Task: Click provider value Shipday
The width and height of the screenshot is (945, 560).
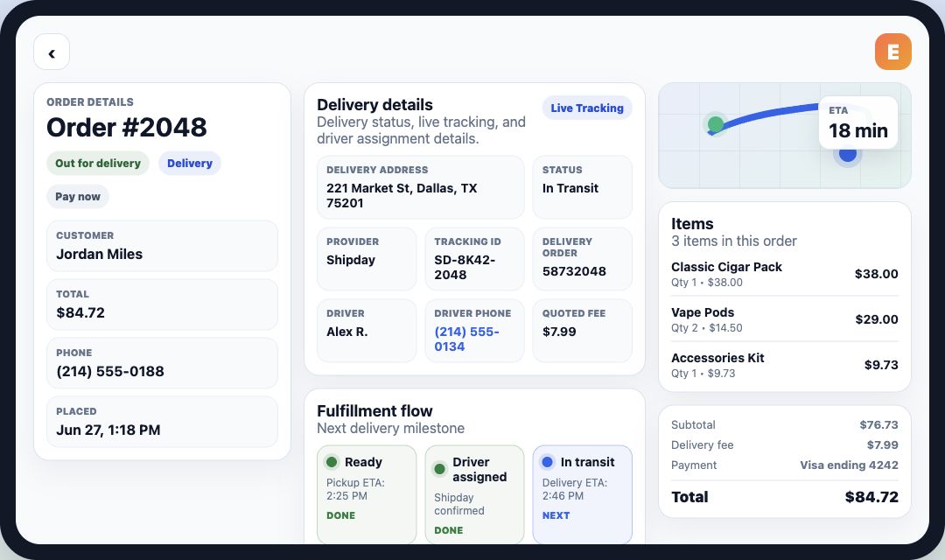Action: point(350,260)
